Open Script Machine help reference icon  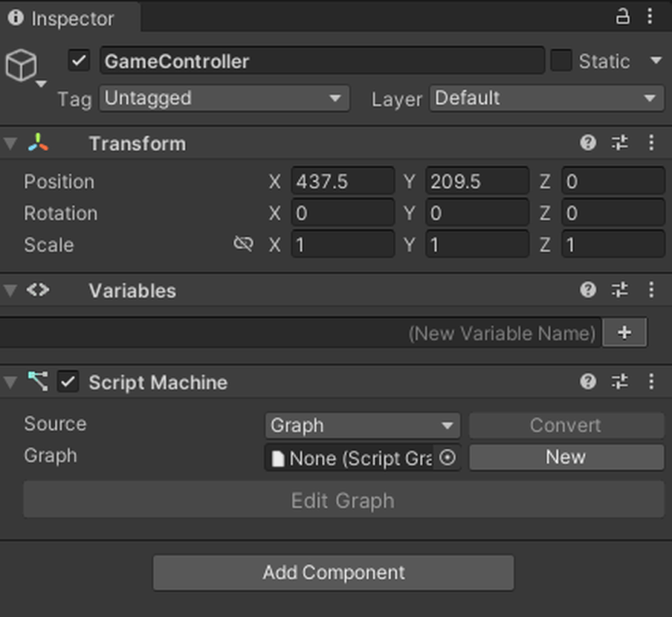[588, 382]
